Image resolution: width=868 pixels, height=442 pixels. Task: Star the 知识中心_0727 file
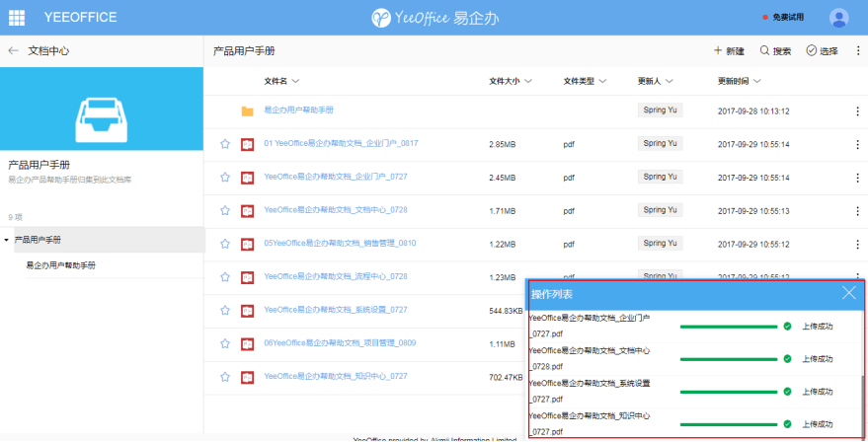[x=225, y=377]
